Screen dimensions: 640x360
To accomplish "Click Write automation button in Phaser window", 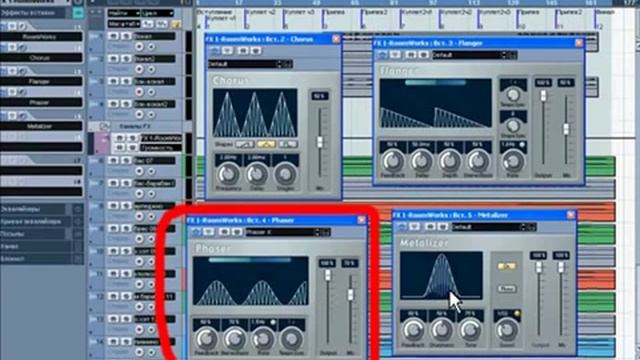I will [x=237, y=232].
